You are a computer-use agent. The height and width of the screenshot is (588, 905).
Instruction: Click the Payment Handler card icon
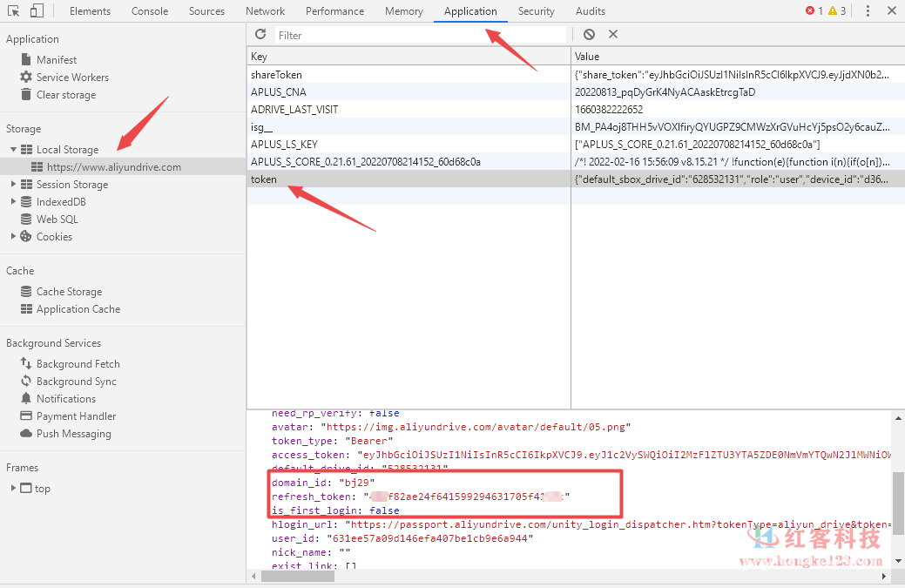pos(26,416)
